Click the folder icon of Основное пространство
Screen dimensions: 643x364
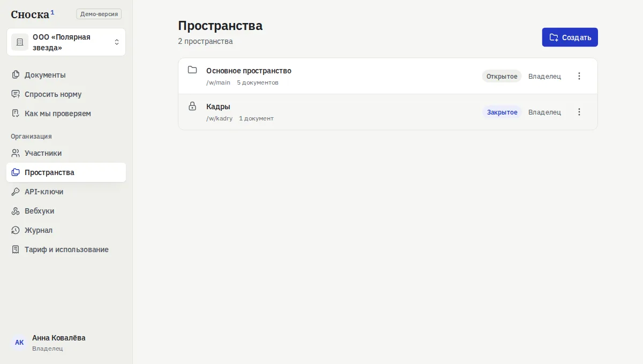(192, 70)
